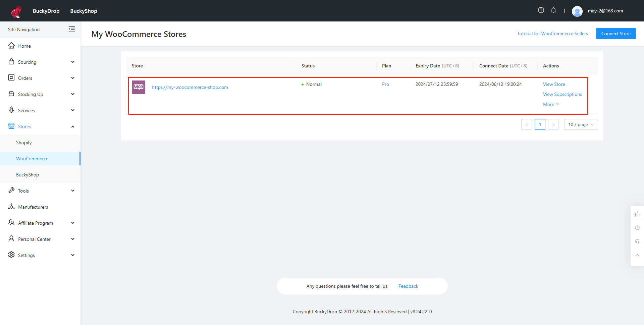Expand the Orders menu chevron
Screen dimensions: 644x325
[x=73, y=78]
